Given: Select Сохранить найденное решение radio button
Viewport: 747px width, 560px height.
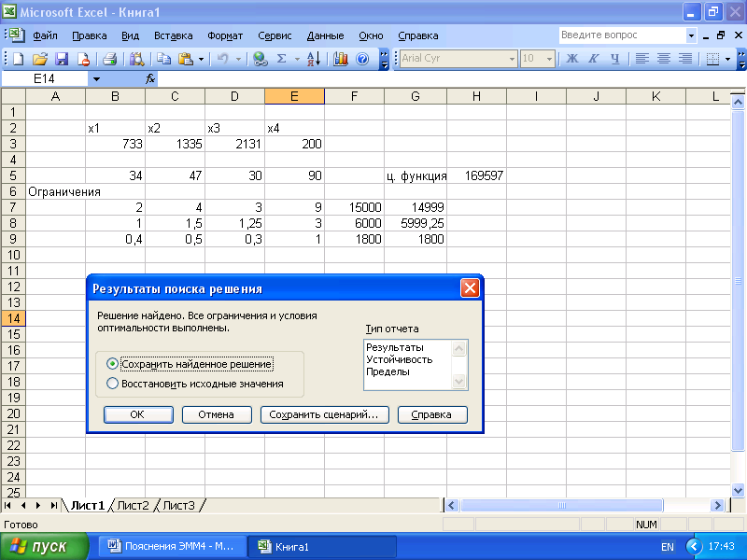Looking at the screenshot, I should [x=112, y=364].
